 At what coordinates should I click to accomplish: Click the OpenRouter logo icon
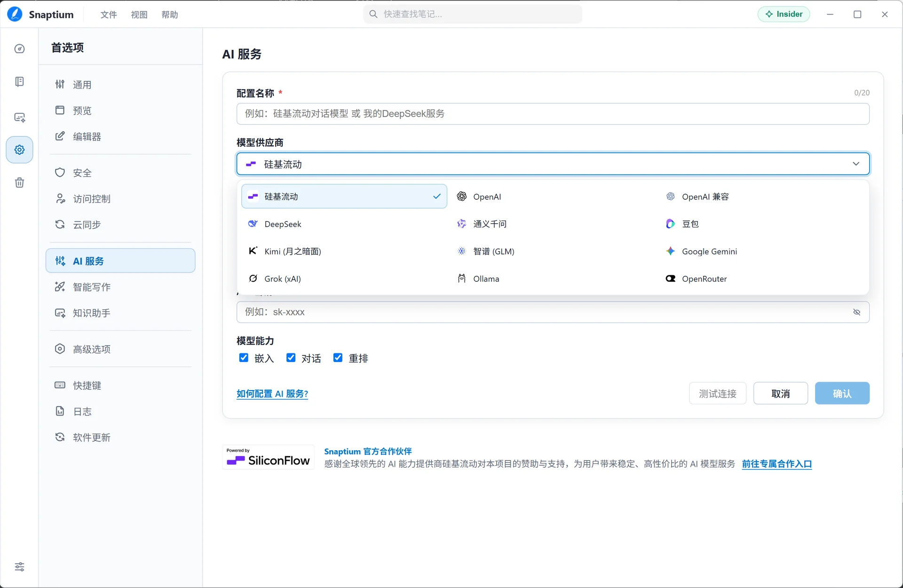coord(671,279)
